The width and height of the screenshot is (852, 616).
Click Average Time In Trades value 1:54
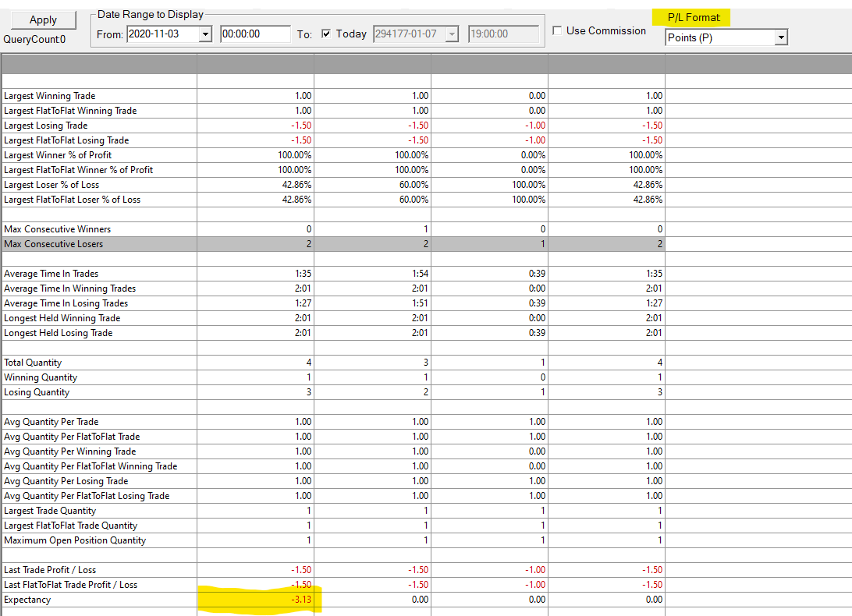pyautogui.click(x=420, y=274)
